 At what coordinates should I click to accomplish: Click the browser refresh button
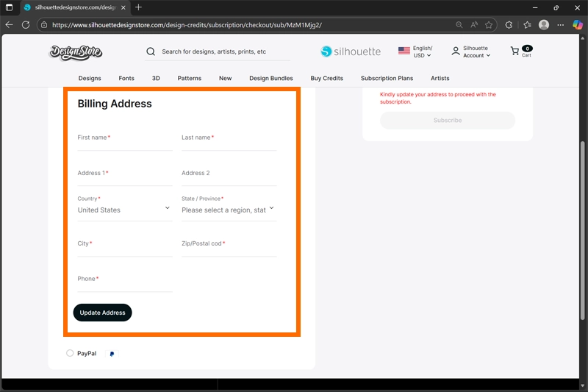coord(26,24)
